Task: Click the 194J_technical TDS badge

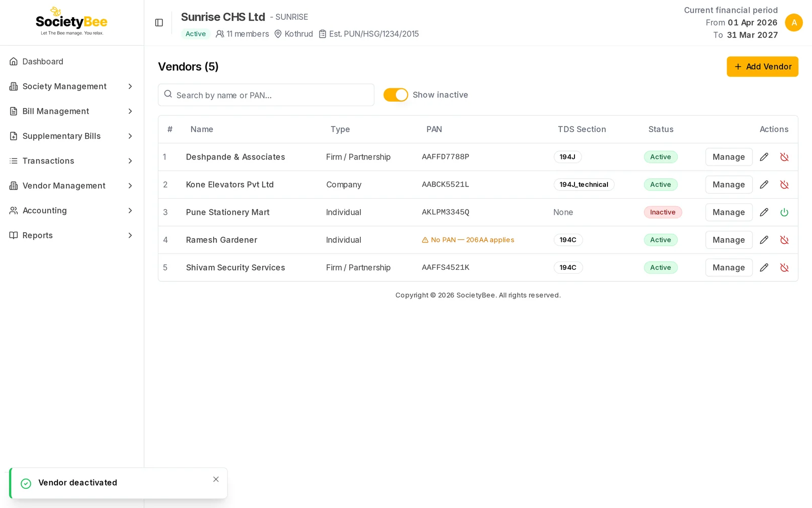Action: coord(584,184)
